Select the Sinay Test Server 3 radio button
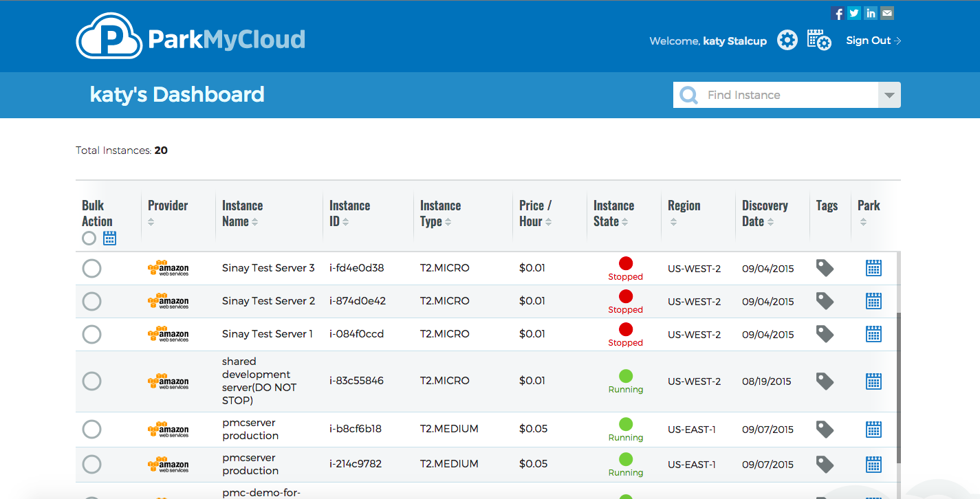This screenshot has width=980, height=499. pyautogui.click(x=91, y=268)
